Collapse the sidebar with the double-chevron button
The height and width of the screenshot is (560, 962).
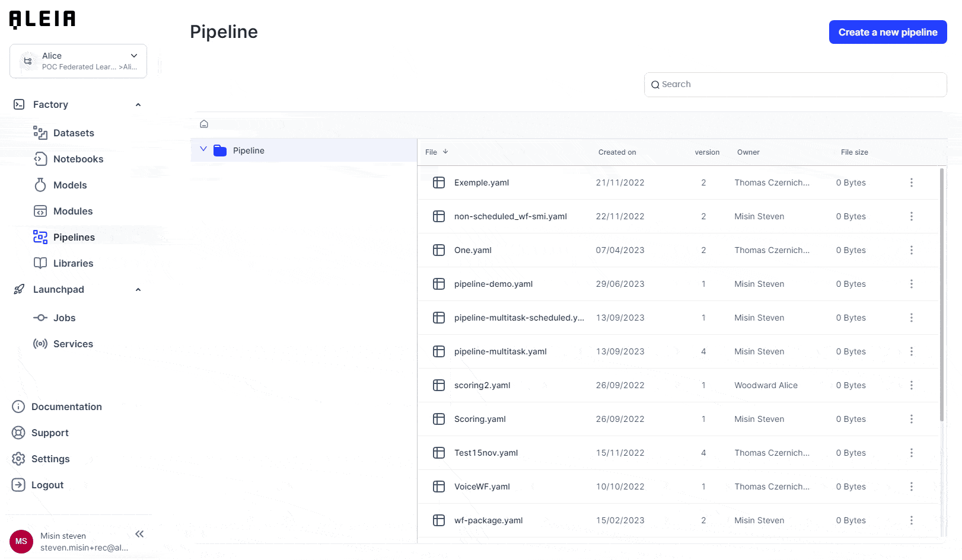[139, 534]
